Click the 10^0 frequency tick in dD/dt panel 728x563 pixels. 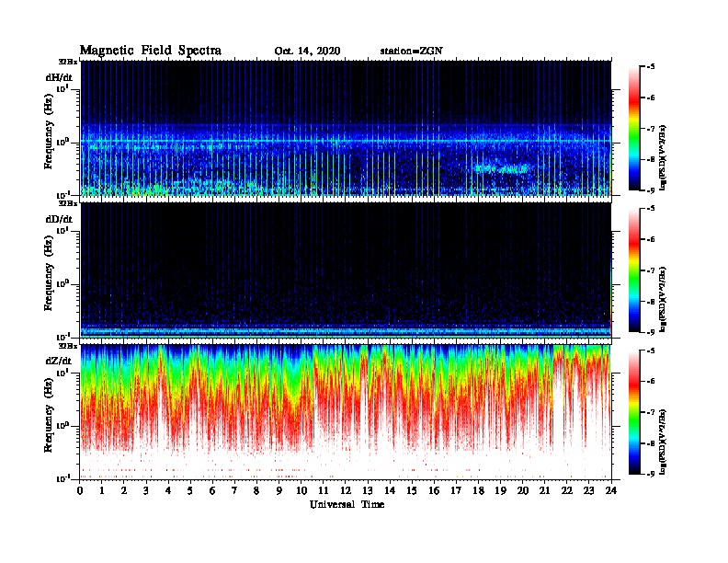tap(63, 283)
